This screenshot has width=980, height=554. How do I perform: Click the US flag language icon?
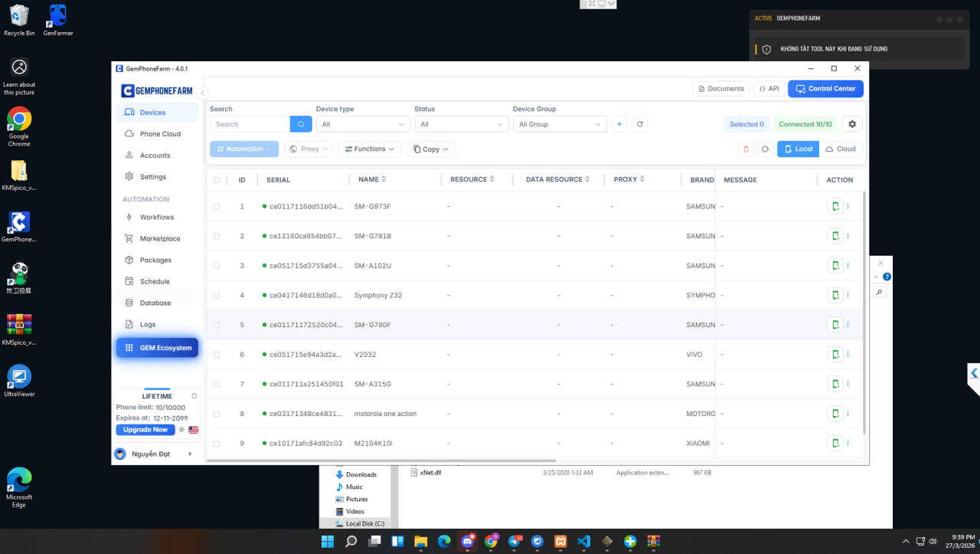pyautogui.click(x=193, y=430)
